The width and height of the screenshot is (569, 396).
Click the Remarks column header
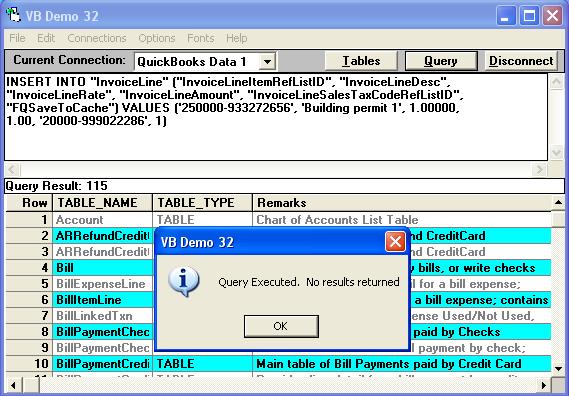402,203
